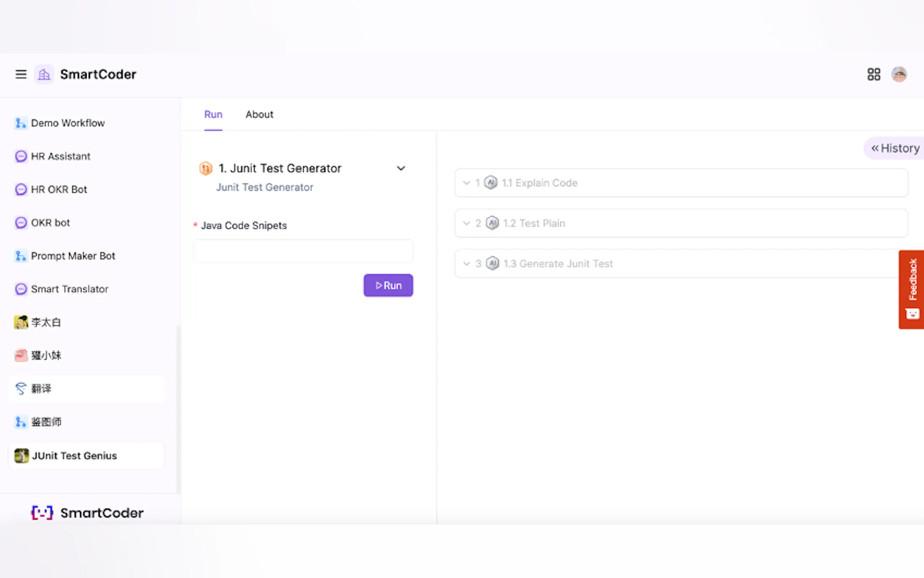
Task: Select JUnit Test Genius in sidebar
Action: click(x=75, y=456)
